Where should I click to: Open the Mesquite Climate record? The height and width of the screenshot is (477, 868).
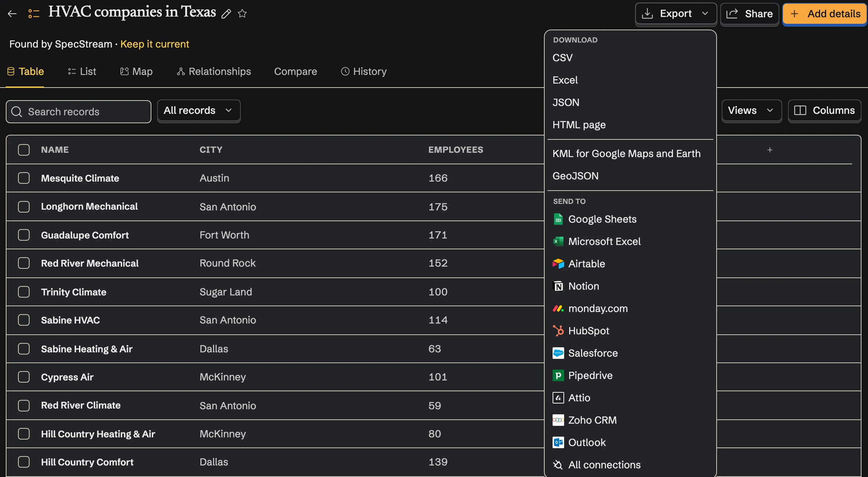click(80, 178)
